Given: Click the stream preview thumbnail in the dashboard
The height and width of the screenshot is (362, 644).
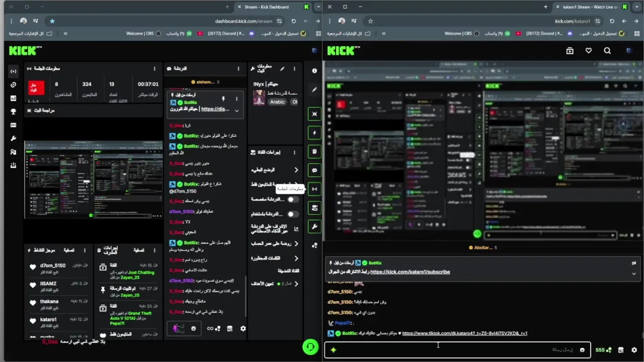Looking at the screenshot, I should click(94, 180).
